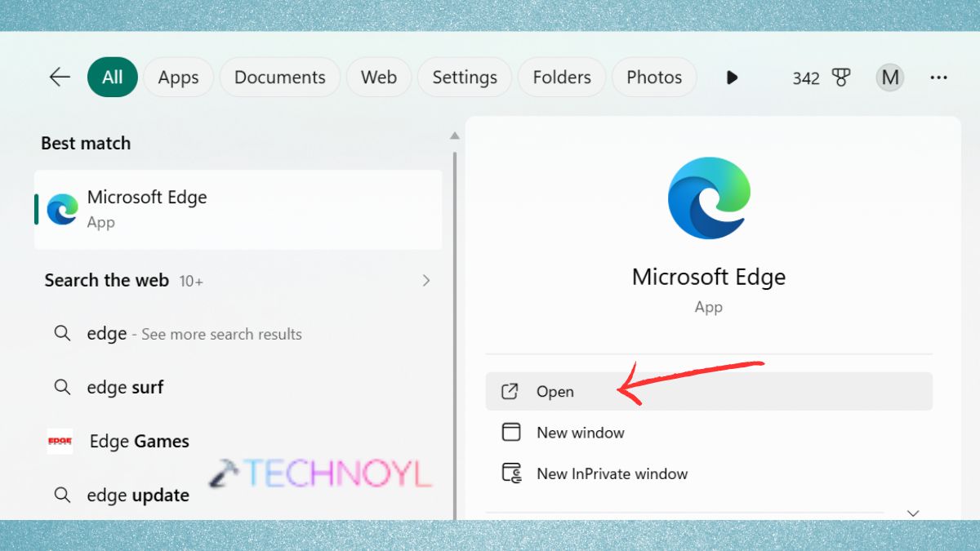Select the 'edge surf' web suggestion

pos(238,387)
